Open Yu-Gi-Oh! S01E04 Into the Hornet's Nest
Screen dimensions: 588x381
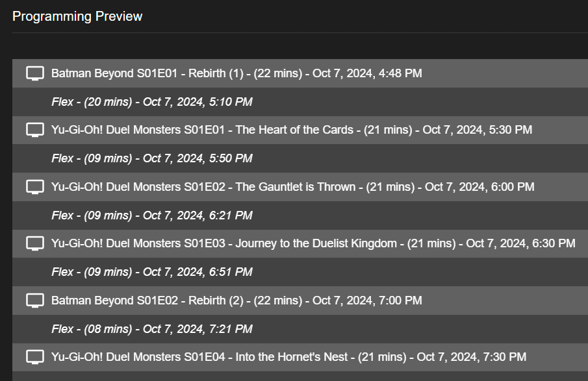pyautogui.click(x=288, y=357)
